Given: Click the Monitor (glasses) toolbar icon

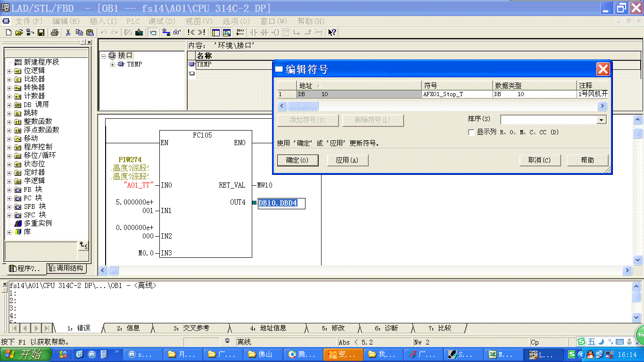Looking at the screenshot, I should click(177, 33).
